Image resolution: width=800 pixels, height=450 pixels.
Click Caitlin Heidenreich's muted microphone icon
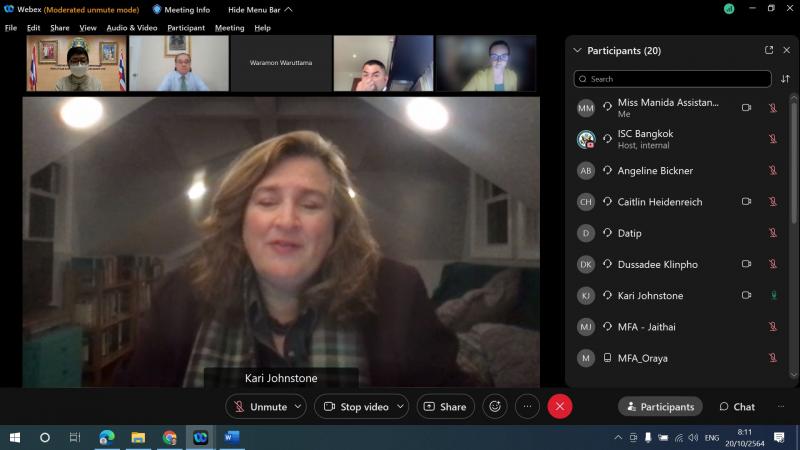773,202
